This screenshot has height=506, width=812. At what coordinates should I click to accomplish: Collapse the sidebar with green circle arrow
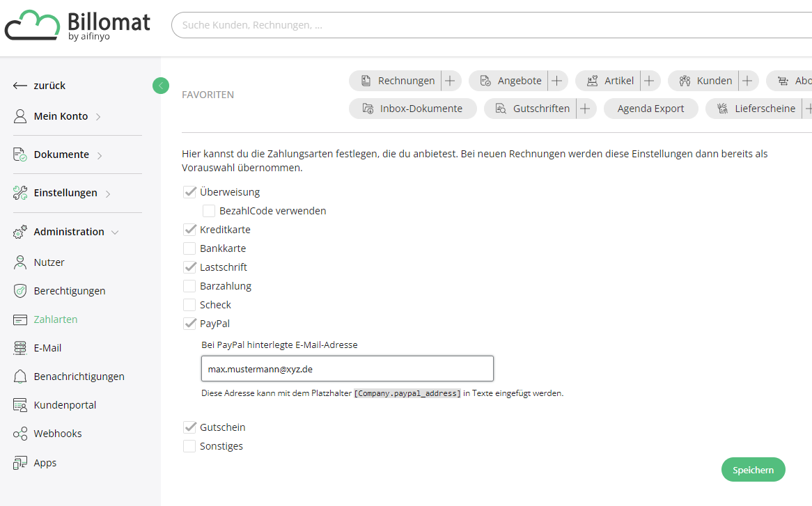click(161, 86)
